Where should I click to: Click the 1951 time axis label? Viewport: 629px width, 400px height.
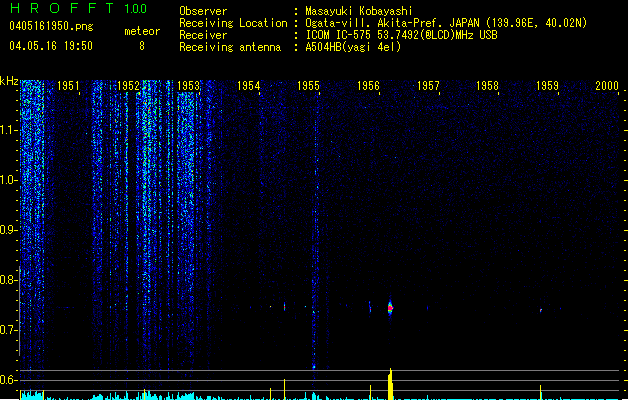68,86
